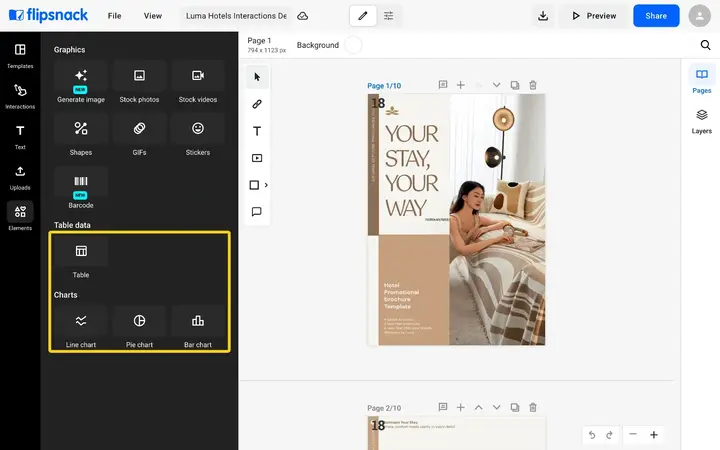Open the Text sidebar panel

20,137
